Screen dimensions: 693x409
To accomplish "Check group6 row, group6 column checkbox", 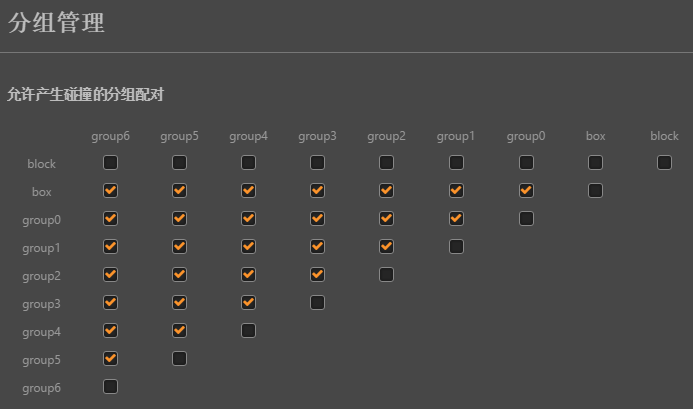I will (x=110, y=386).
